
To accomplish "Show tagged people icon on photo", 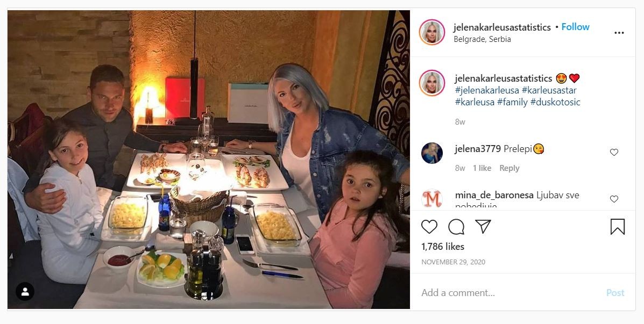I will pos(25,292).
